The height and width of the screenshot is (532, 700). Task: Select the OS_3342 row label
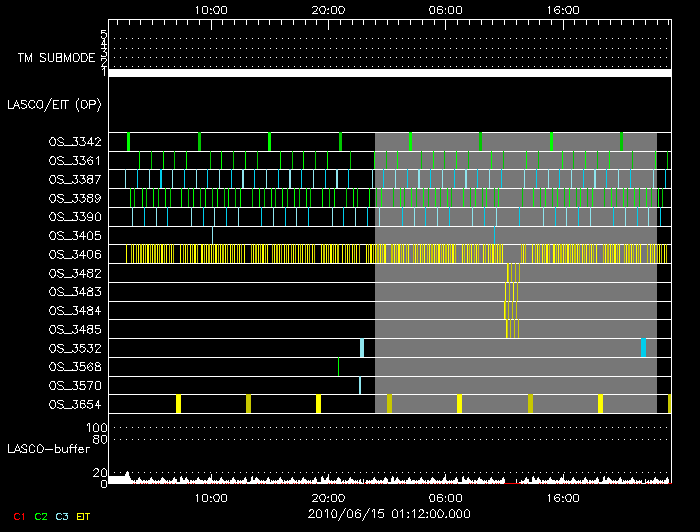pos(75,142)
